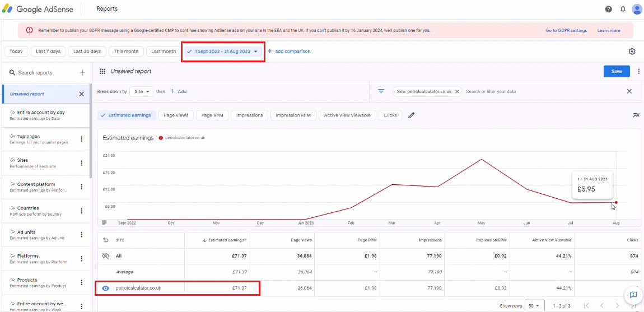This screenshot has width=644, height=312.
Task: Sort by Impressions column header
Action: [x=430, y=240]
